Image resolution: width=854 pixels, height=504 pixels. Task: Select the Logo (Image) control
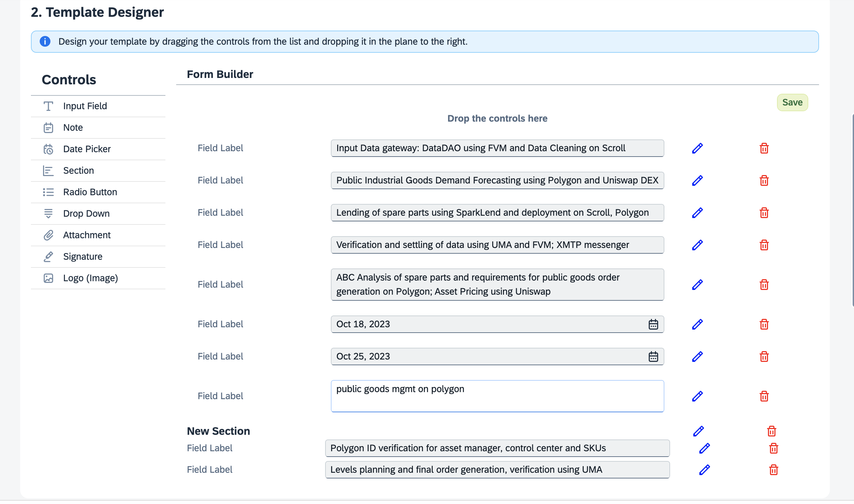[90, 278]
